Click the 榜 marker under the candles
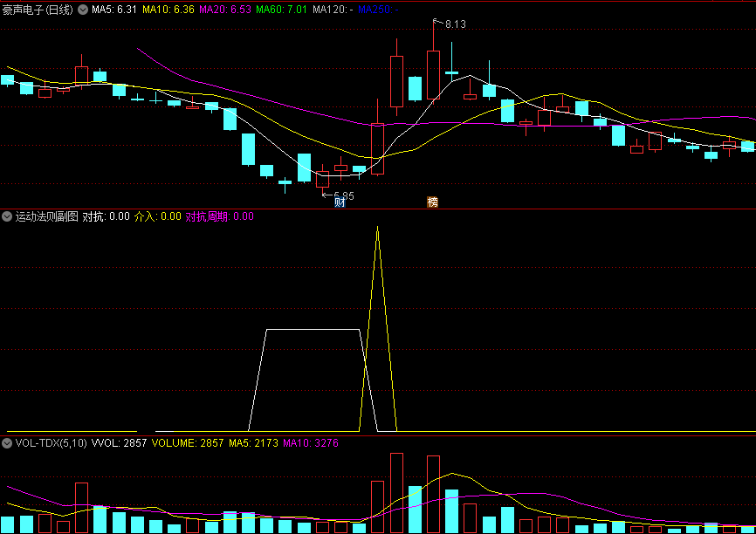This screenshot has height=534, width=756. [x=432, y=202]
